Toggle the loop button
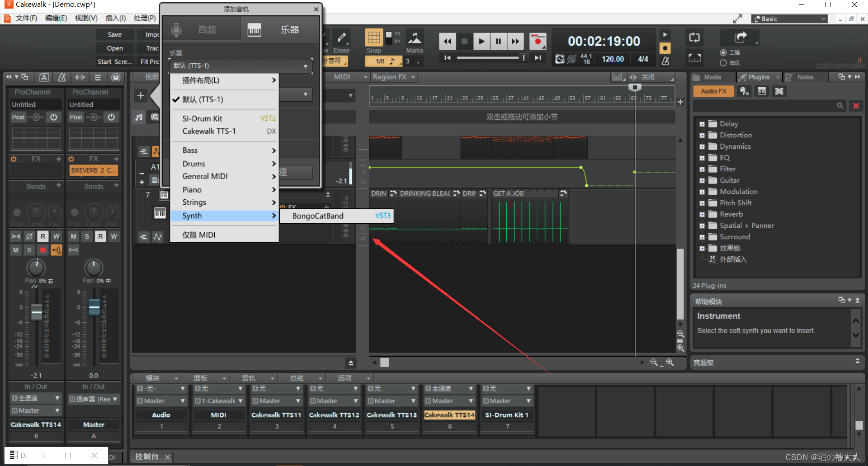868x466 pixels. coord(694,38)
